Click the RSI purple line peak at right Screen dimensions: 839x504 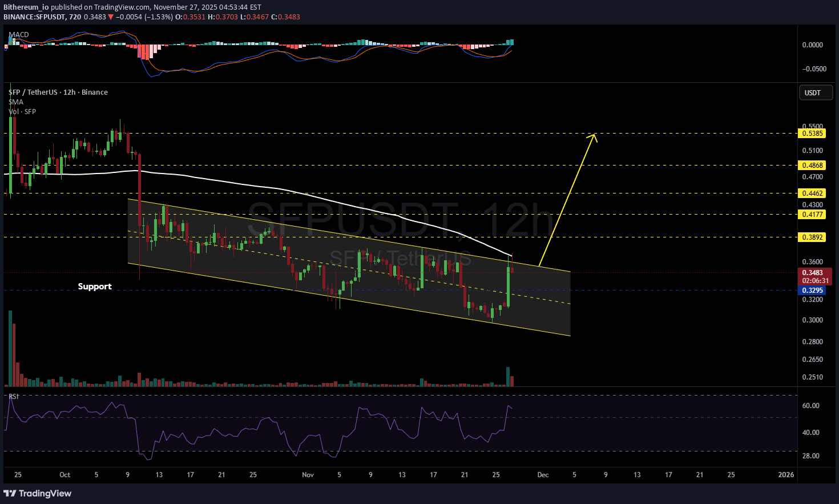click(508, 406)
